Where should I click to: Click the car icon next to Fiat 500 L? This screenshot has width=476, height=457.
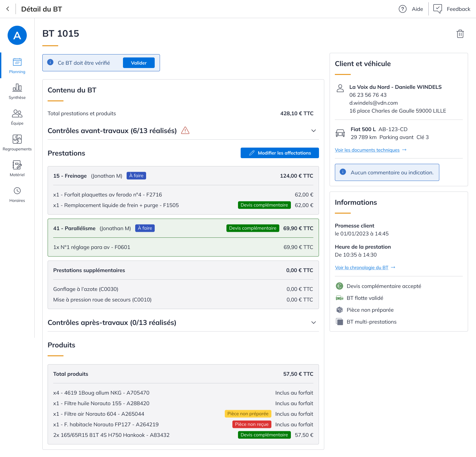pyautogui.click(x=340, y=133)
